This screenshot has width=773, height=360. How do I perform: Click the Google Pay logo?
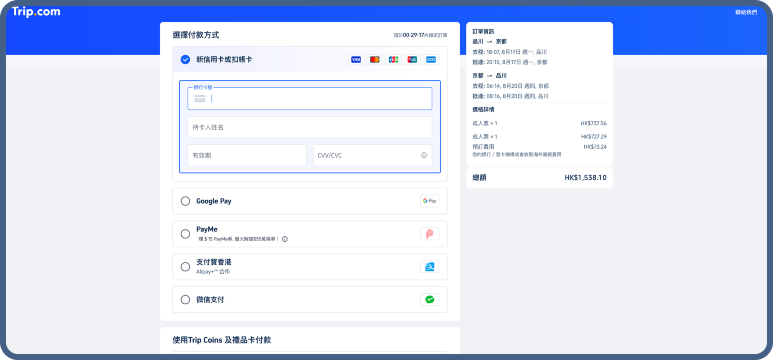pyautogui.click(x=429, y=201)
